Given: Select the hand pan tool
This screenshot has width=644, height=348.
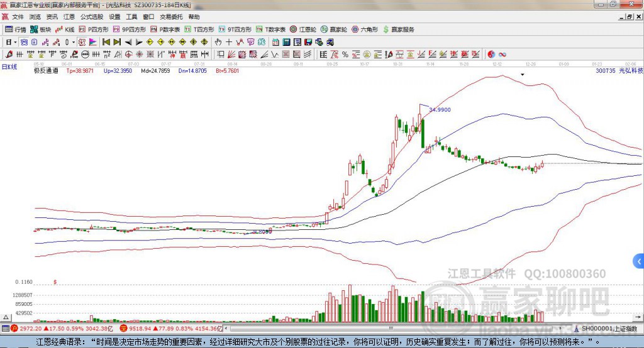Looking at the screenshot, I should click(218, 42).
